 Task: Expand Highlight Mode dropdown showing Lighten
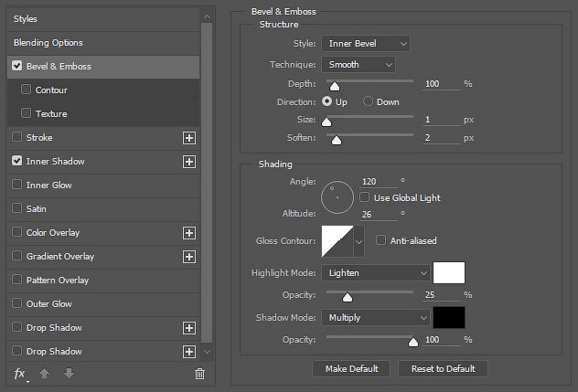pyautogui.click(x=376, y=273)
